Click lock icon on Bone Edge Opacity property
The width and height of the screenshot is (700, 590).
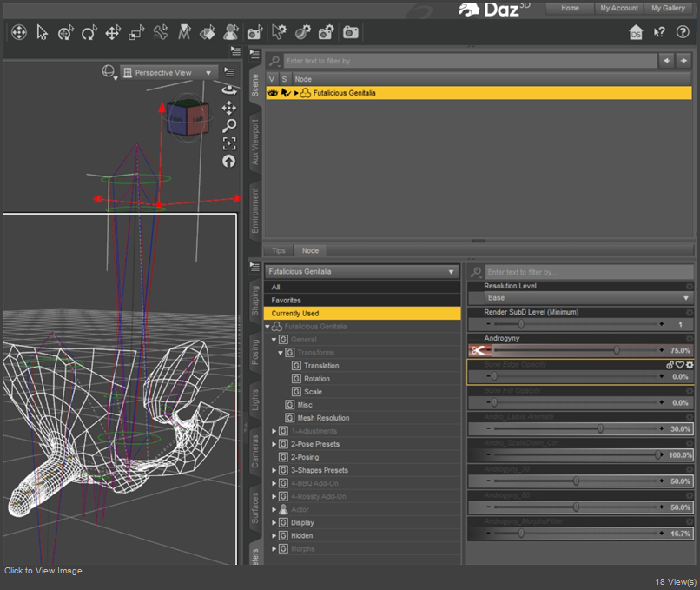tap(670, 365)
